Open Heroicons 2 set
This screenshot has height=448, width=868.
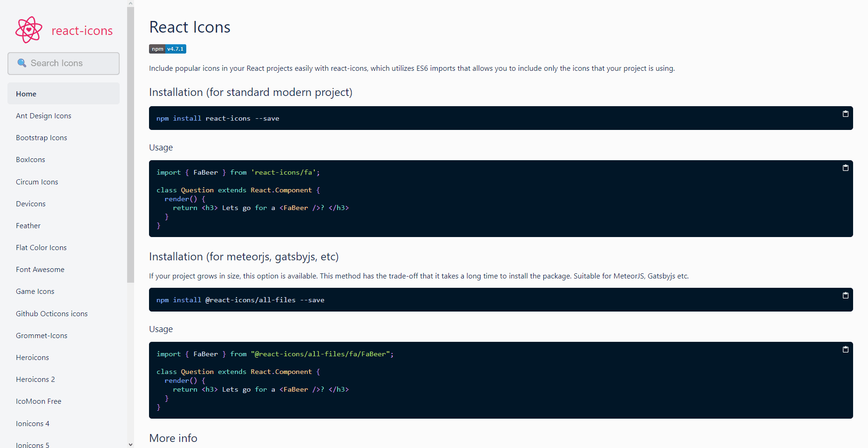35,380
